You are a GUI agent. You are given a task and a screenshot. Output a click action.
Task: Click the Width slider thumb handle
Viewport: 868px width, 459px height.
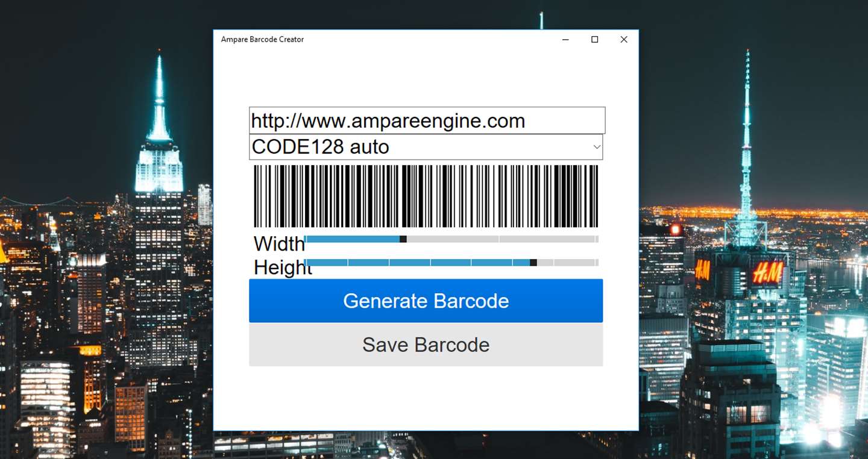click(403, 239)
